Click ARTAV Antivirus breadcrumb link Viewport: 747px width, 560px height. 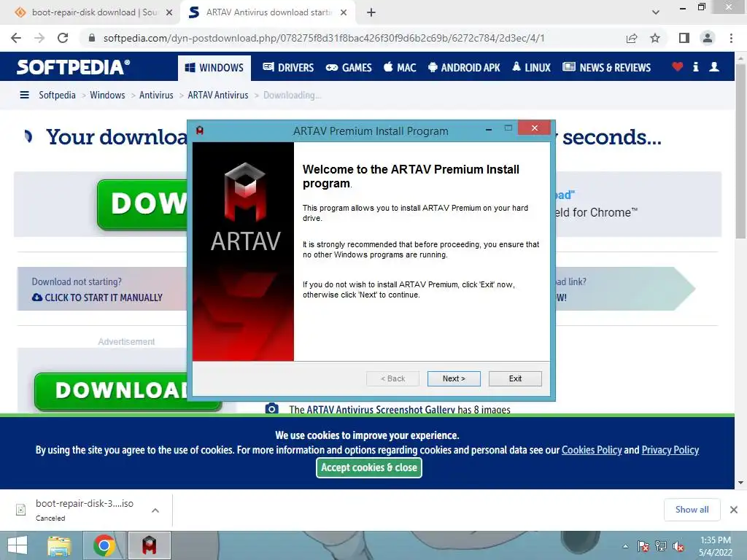[217, 96]
